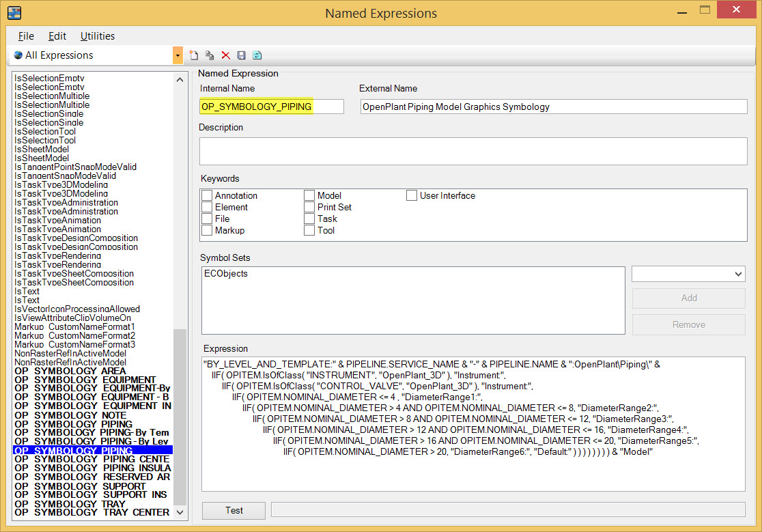Viewport: 762px width, 532px height.
Task: Open the File menu
Action: pyautogui.click(x=26, y=36)
